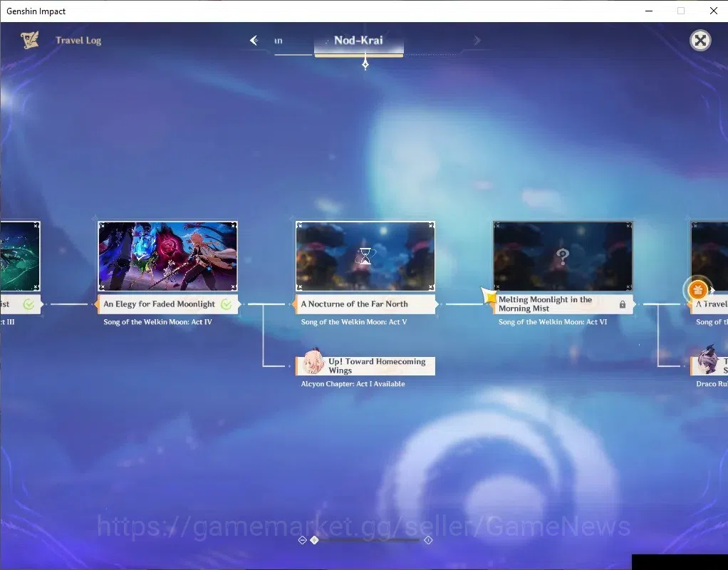Viewport: 728px width, 570px height.
Task: Click the zoom-in icon on bottom slider
Action: click(x=428, y=540)
